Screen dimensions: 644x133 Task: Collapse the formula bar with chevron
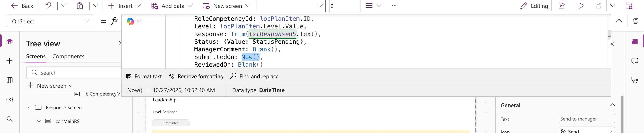point(619,21)
